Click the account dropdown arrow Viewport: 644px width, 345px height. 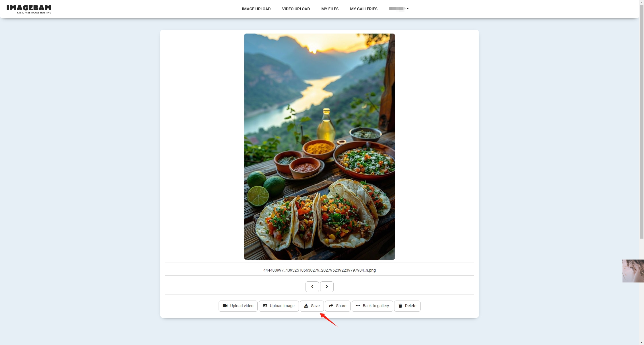point(408,9)
